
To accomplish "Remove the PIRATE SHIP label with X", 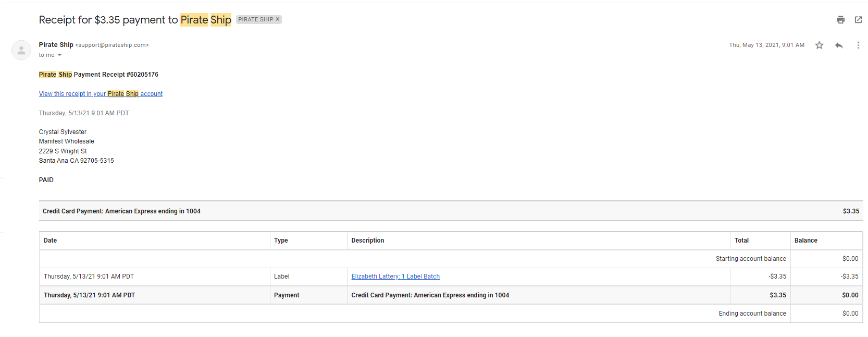I will click(278, 19).
